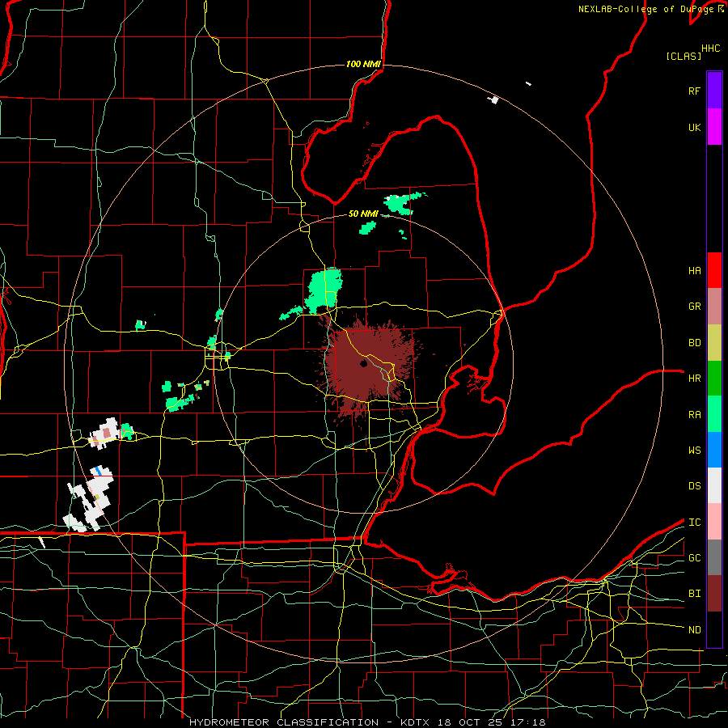Click the NEXLAB-College of DuPage credit text

[x=645, y=9]
